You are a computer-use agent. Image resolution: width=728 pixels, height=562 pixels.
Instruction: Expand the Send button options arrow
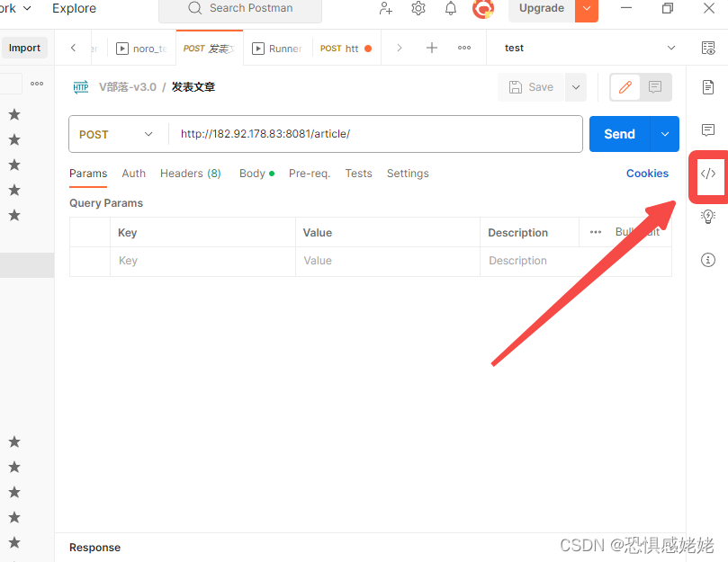click(665, 134)
